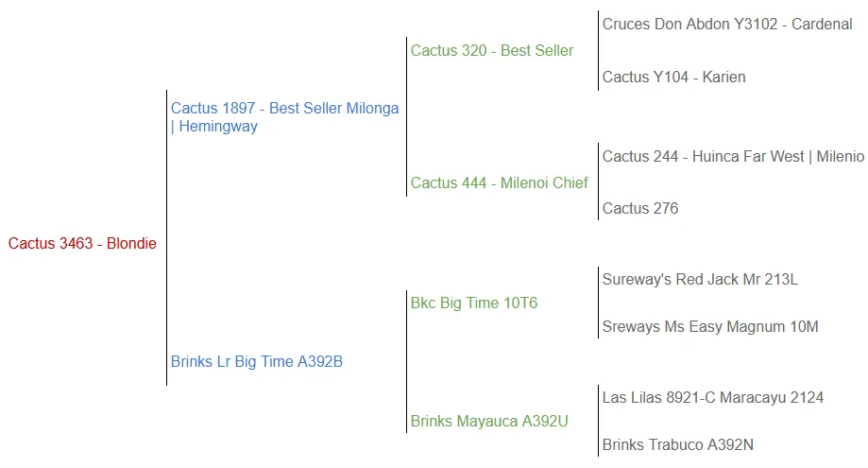Screen dimensions: 868x468
Task: Select Brinks Mayauca A392U
Action: pos(489,422)
